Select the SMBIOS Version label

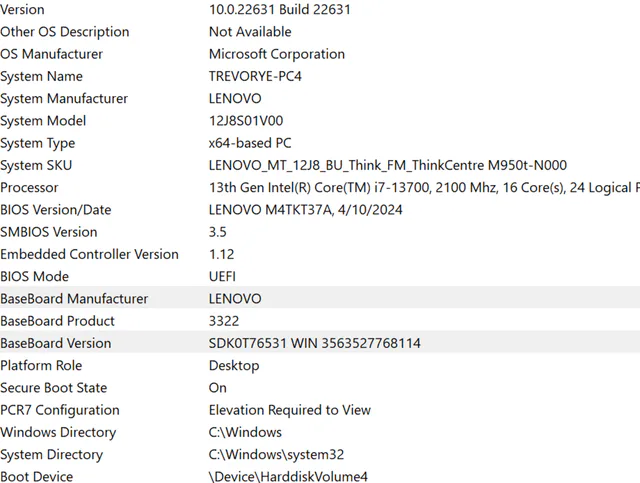point(49,232)
